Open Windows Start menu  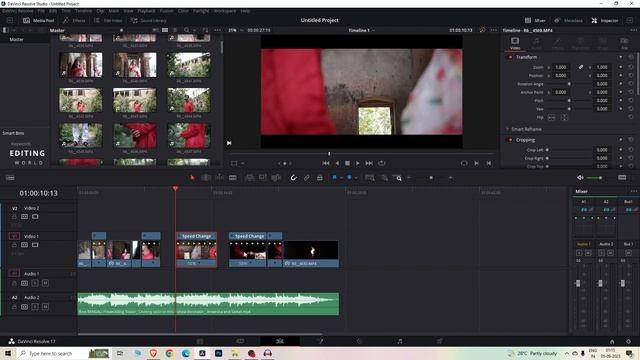pos(8,353)
